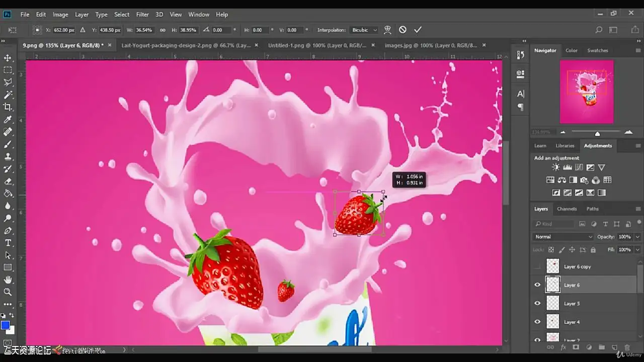Create a new layer

coord(614,347)
